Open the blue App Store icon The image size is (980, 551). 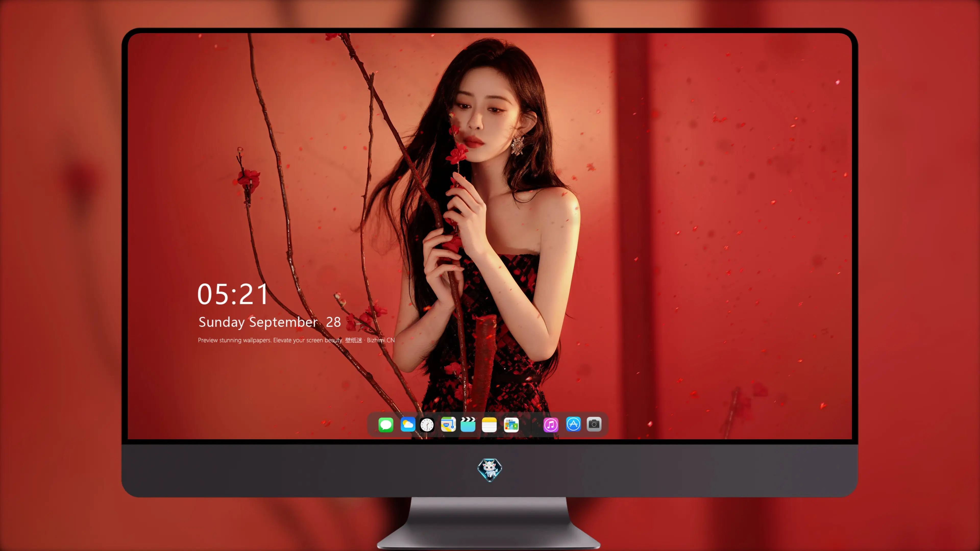click(x=573, y=424)
